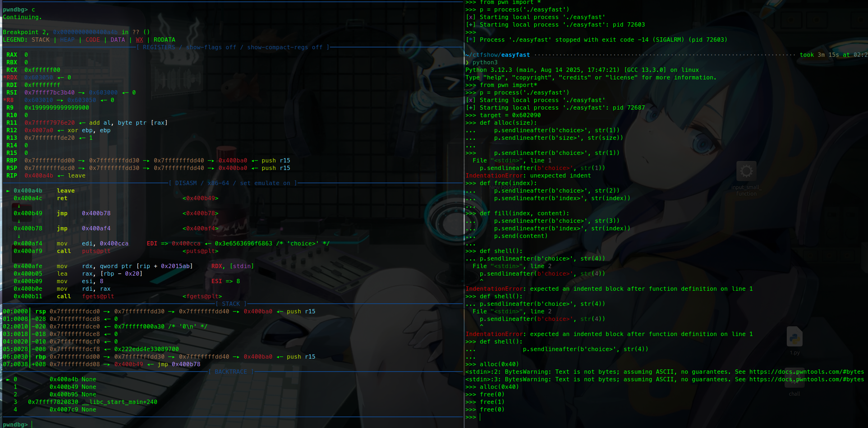
Task: Click the vertical divider between terminal panes
Action: [464, 216]
